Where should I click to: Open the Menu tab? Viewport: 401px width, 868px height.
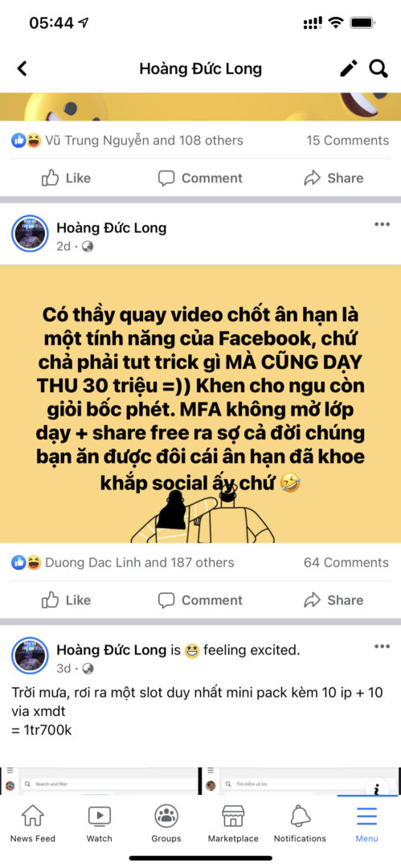[x=366, y=824]
